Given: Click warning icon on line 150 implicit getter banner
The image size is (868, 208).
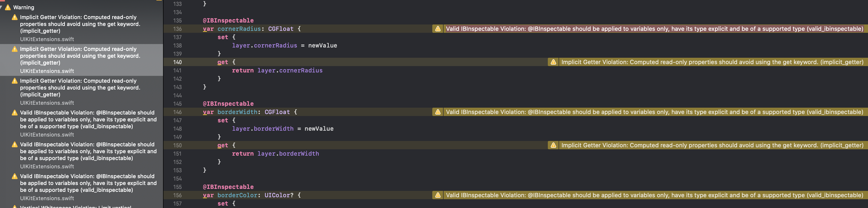Looking at the screenshot, I should coord(553,145).
